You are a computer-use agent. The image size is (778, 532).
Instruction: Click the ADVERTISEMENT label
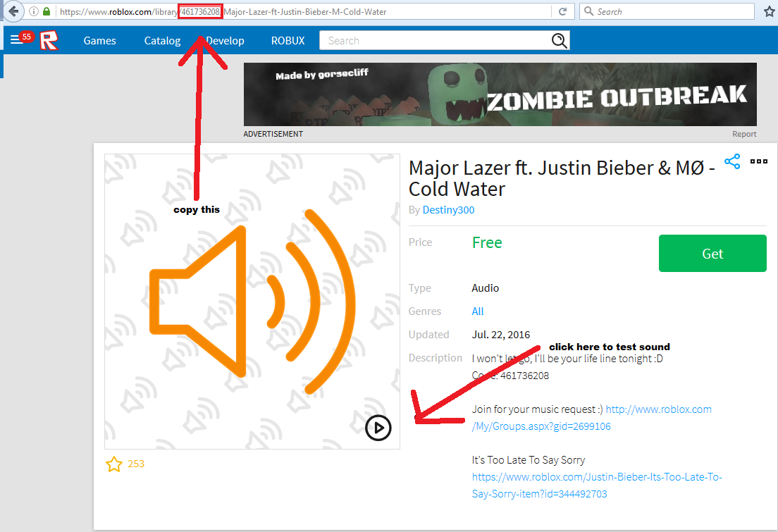tap(273, 134)
